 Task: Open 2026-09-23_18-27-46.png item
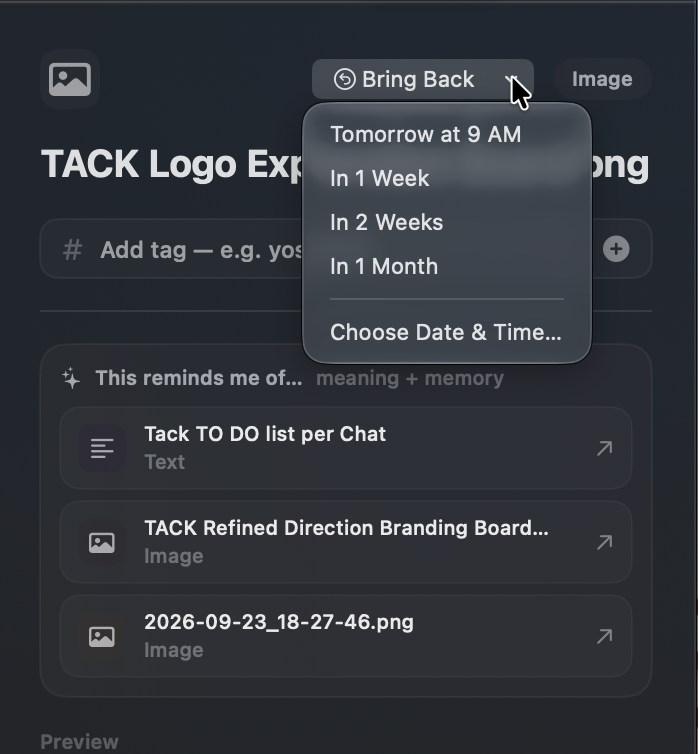point(346,636)
